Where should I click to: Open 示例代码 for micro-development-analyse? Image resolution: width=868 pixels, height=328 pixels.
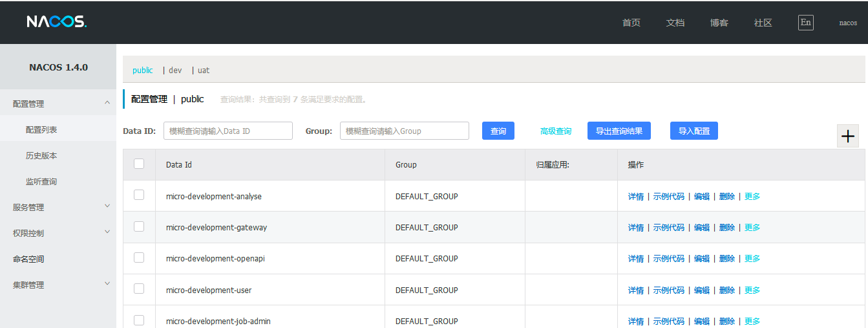pyautogui.click(x=669, y=196)
